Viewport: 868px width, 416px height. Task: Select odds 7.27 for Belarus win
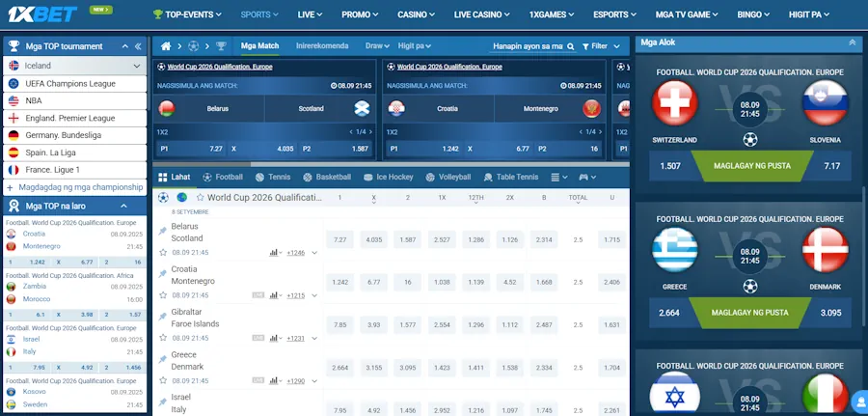[339, 239]
